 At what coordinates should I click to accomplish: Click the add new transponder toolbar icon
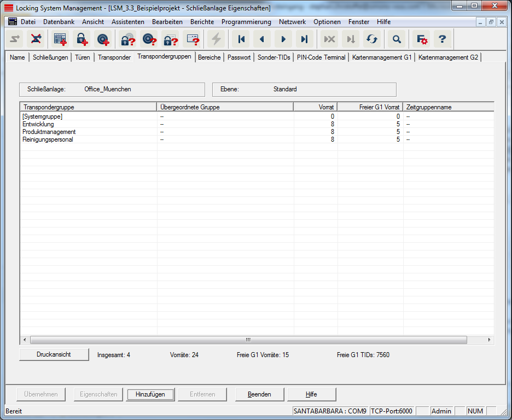click(103, 39)
